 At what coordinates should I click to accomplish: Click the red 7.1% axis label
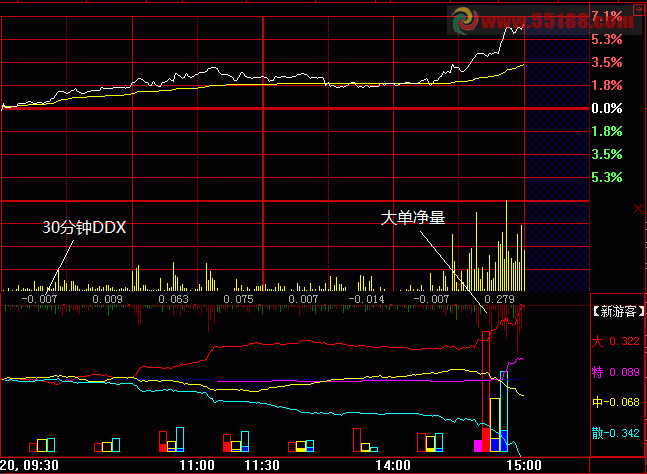pyautogui.click(x=607, y=17)
